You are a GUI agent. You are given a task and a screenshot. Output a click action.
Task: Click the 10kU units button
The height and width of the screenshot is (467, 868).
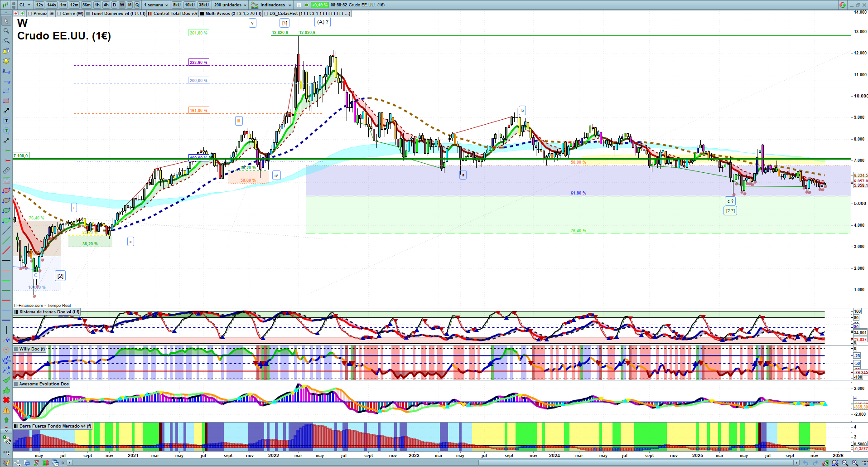coord(190,5)
